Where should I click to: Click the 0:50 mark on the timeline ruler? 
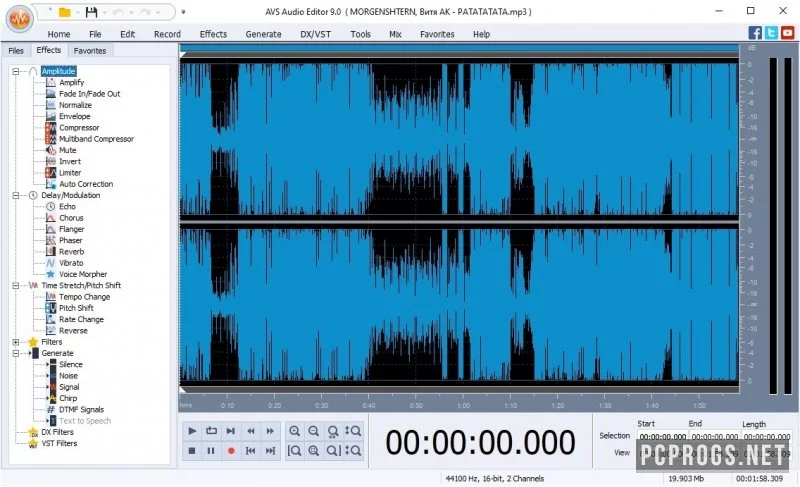coord(416,405)
